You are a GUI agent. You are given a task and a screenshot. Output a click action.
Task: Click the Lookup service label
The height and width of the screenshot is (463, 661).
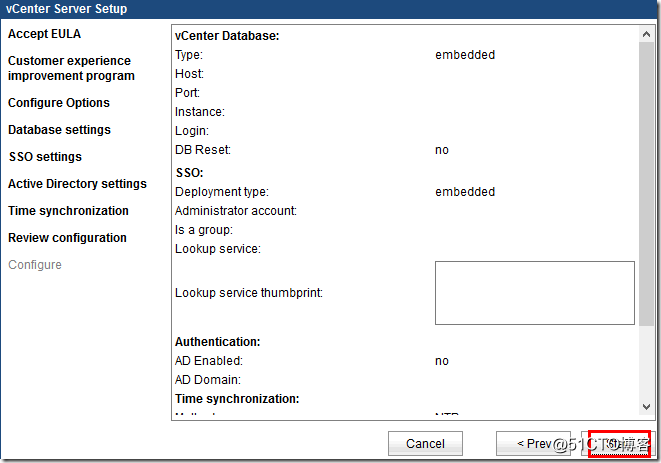point(218,249)
